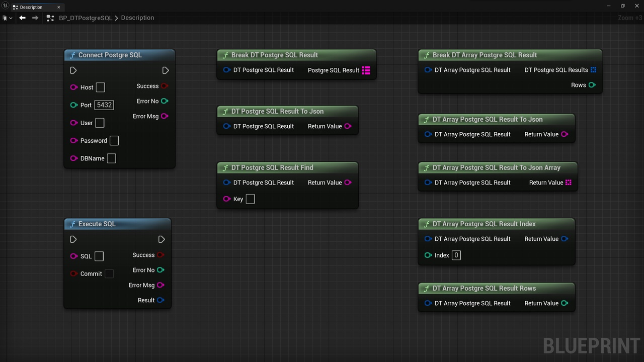This screenshot has width=644, height=362.
Task: Click the SQL text field on Execute SQL
Action: (x=99, y=256)
